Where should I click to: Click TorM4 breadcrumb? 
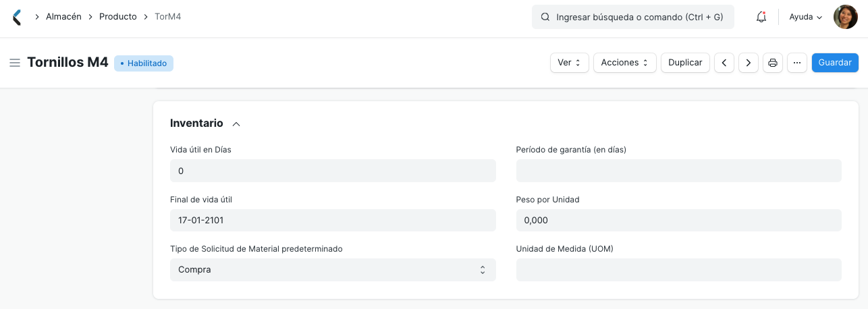point(168,17)
